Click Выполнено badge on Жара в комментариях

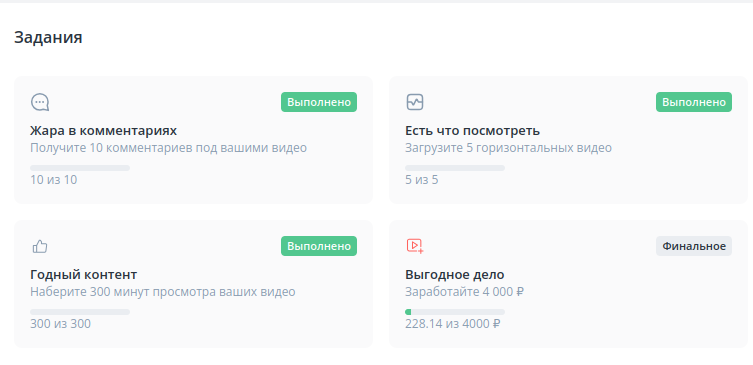point(319,102)
